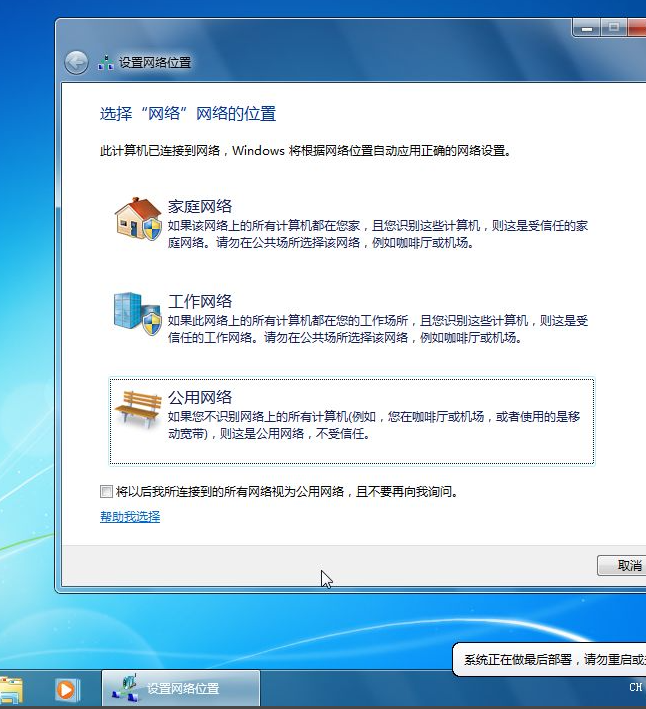Screen dimensions: 646x709
Task: Open the 帮助我选择 help link
Action: coord(130,516)
